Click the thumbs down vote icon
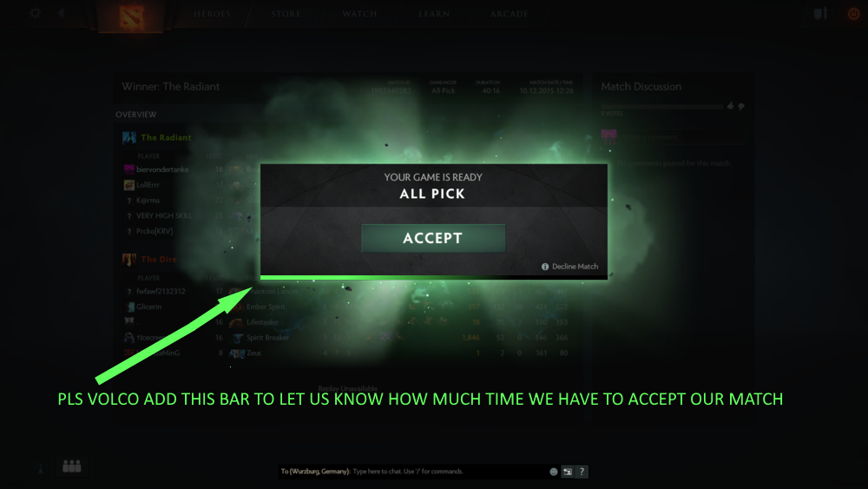Viewport: 868px width, 489px height. (741, 106)
